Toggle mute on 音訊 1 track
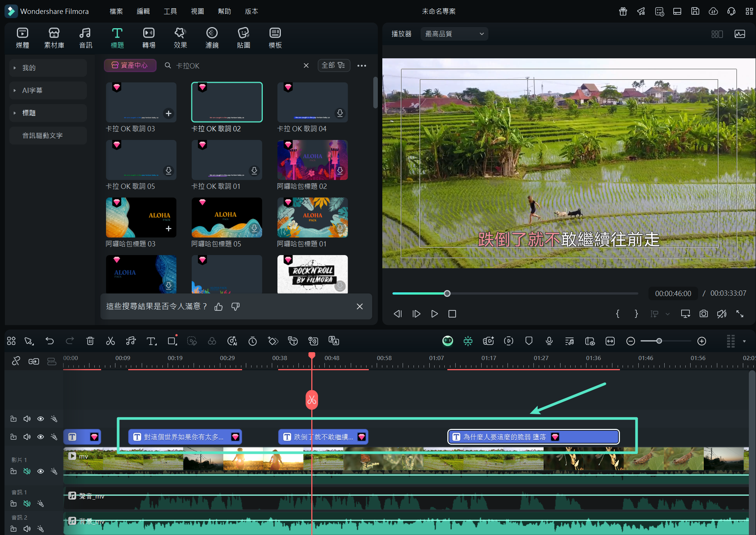The width and height of the screenshot is (756, 535). tap(27, 503)
